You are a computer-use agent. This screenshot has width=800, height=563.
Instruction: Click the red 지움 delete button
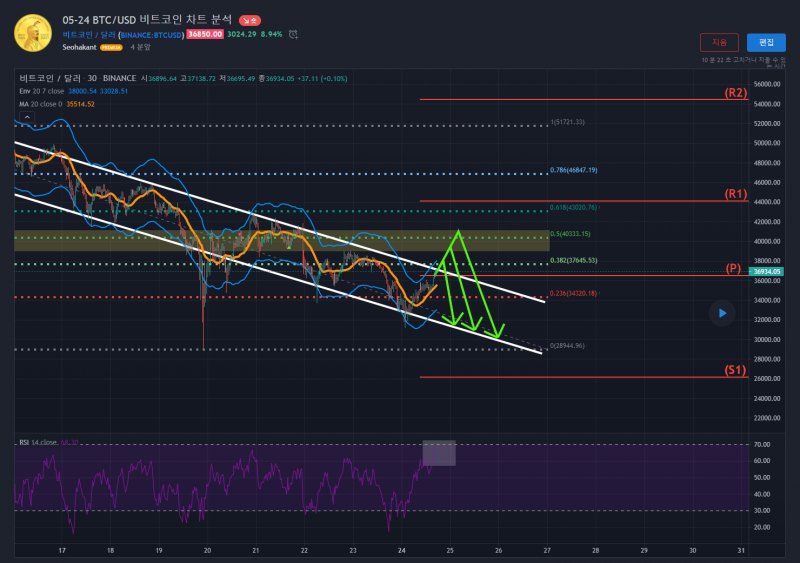(x=719, y=42)
